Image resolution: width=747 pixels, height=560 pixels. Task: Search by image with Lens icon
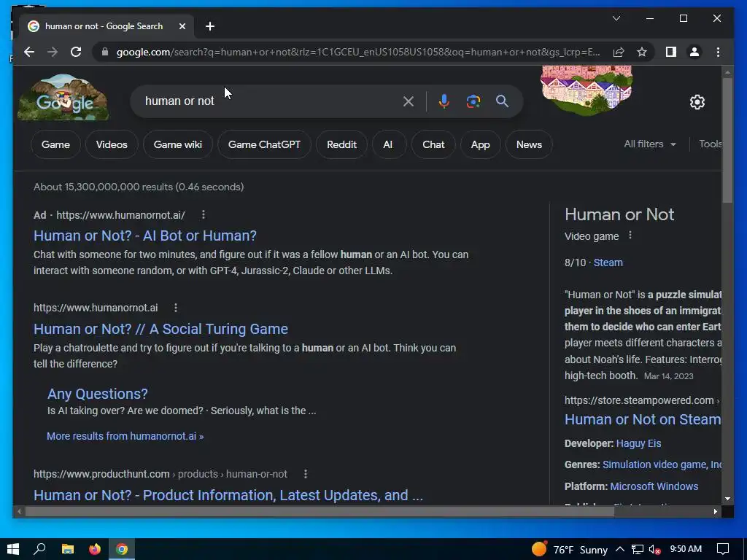(x=473, y=101)
